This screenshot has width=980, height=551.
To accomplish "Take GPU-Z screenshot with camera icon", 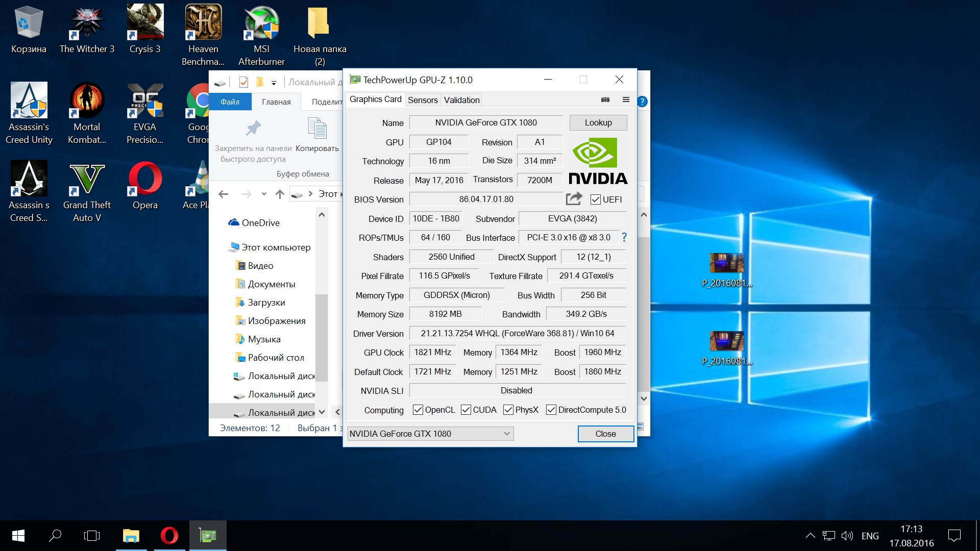I will tap(605, 99).
